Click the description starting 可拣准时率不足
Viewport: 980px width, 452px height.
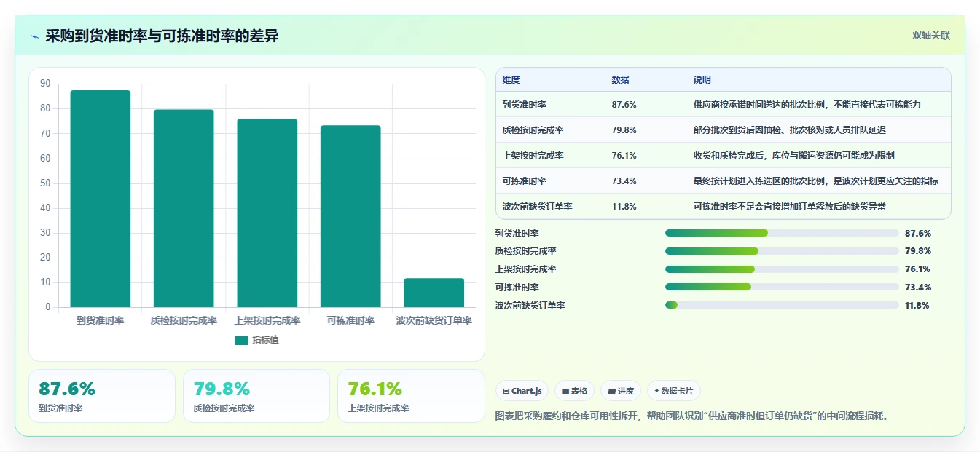pyautogui.click(x=790, y=207)
